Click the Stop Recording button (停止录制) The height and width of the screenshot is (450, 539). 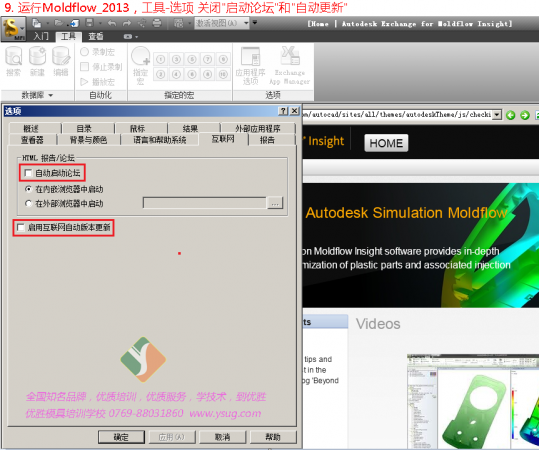point(101,67)
